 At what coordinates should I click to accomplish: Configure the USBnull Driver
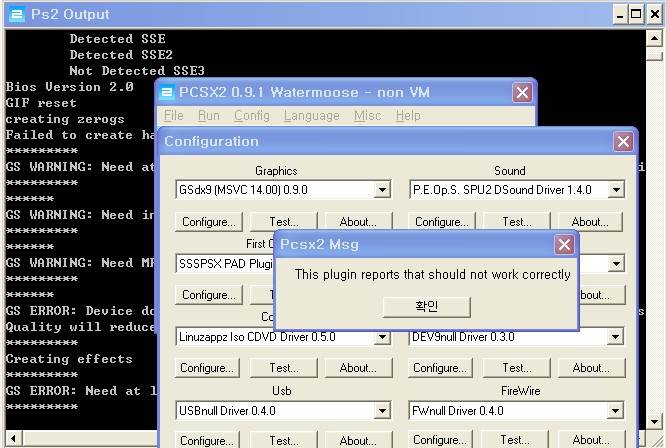(207, 440)
